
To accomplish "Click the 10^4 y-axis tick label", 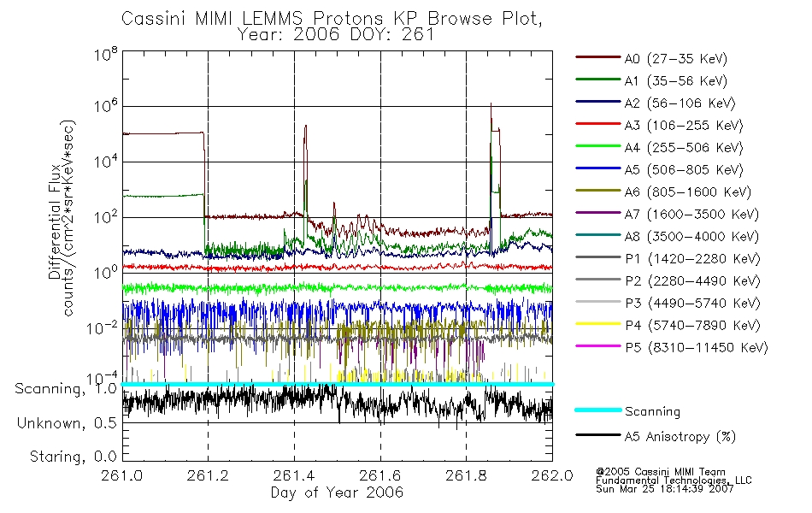I will click(x=106, y=162).
